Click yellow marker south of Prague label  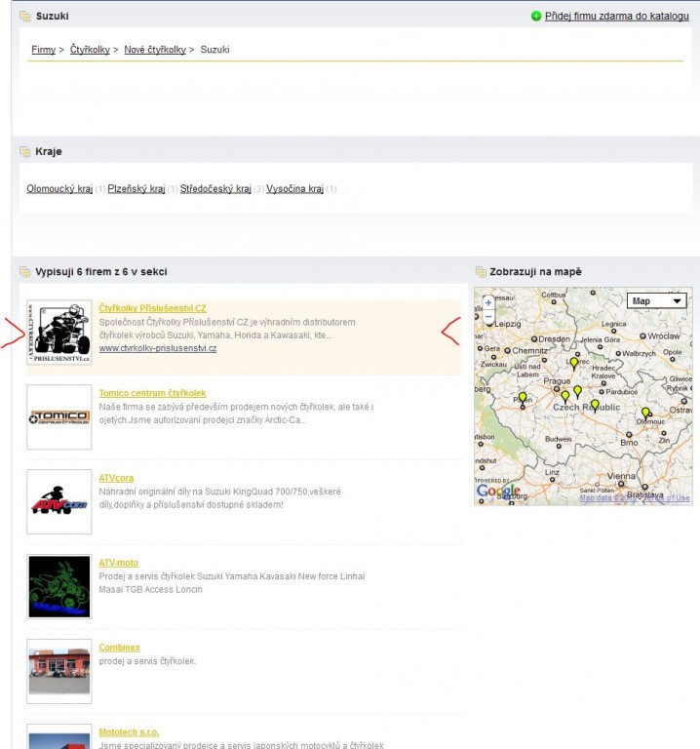click(565, 397)
